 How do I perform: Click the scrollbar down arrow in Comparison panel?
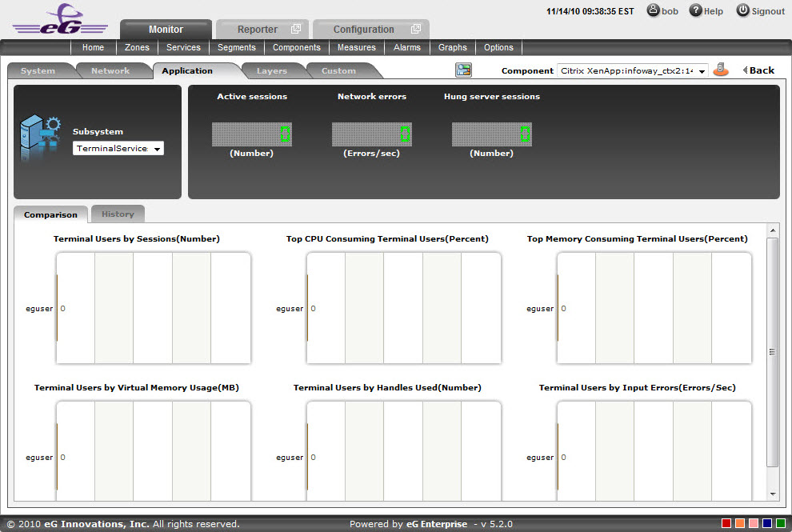click(773, 494)
